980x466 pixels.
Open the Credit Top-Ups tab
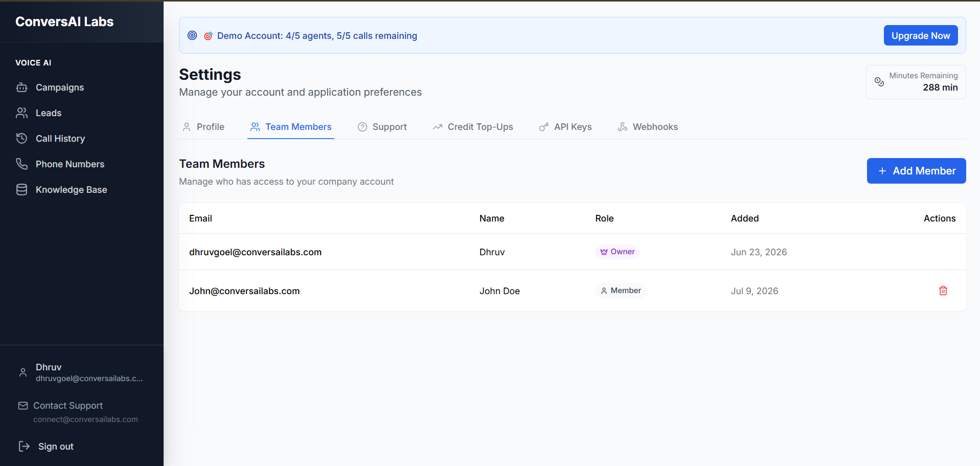[473, 127]
